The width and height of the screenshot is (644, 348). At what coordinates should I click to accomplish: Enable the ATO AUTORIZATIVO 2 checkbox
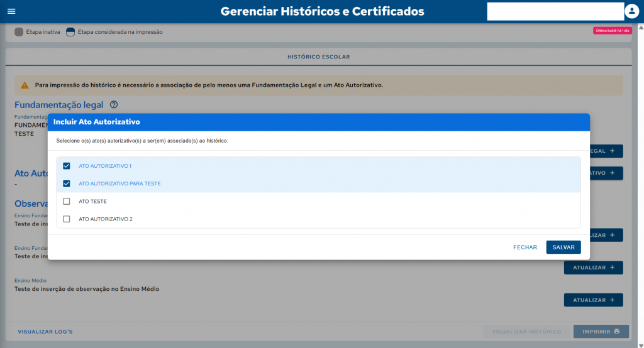tap(67, 219)
